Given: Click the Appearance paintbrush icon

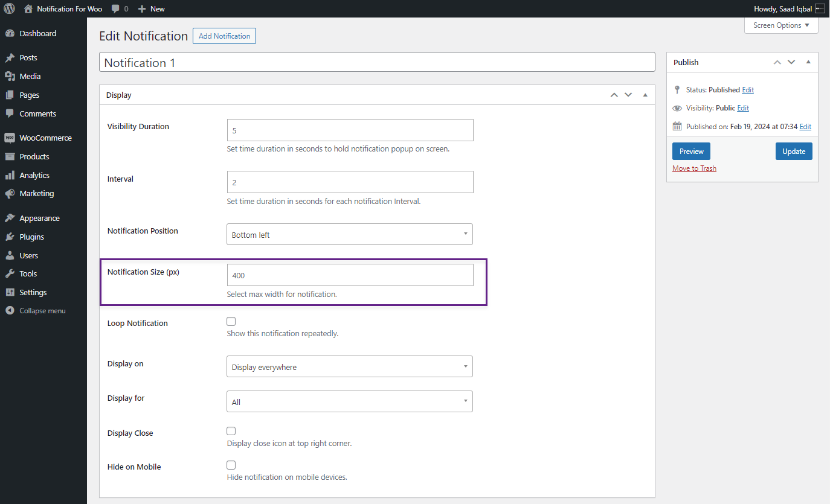Looking at the screenshot, I should [10, 219].
